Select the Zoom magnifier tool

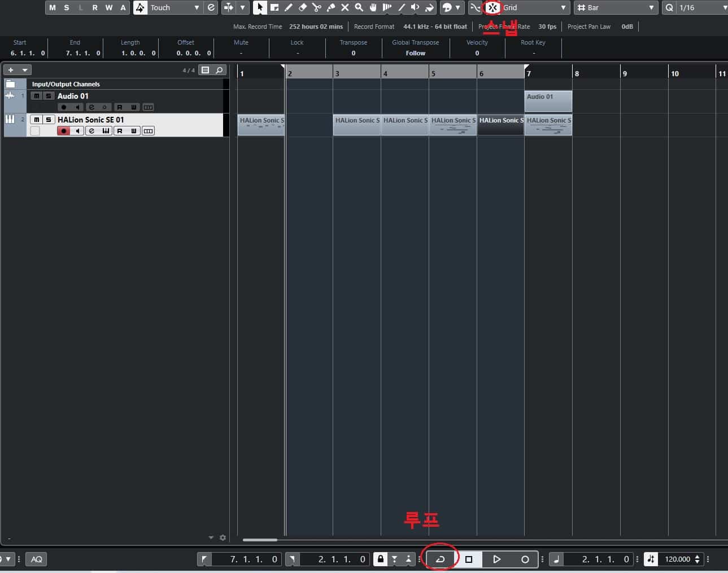tap(359, 7)
